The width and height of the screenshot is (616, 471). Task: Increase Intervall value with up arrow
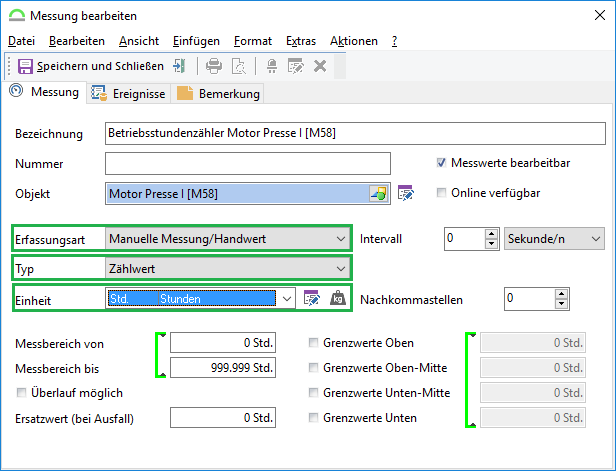(491, 234)
